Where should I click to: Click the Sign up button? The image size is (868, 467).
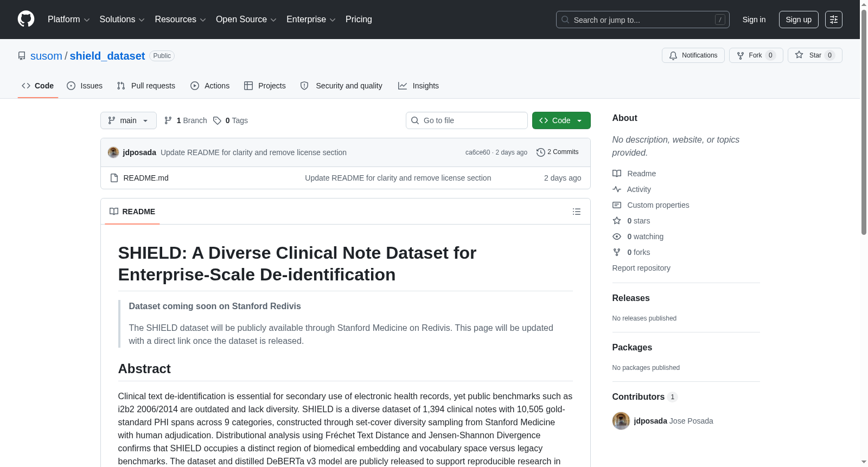click(799, 20)
